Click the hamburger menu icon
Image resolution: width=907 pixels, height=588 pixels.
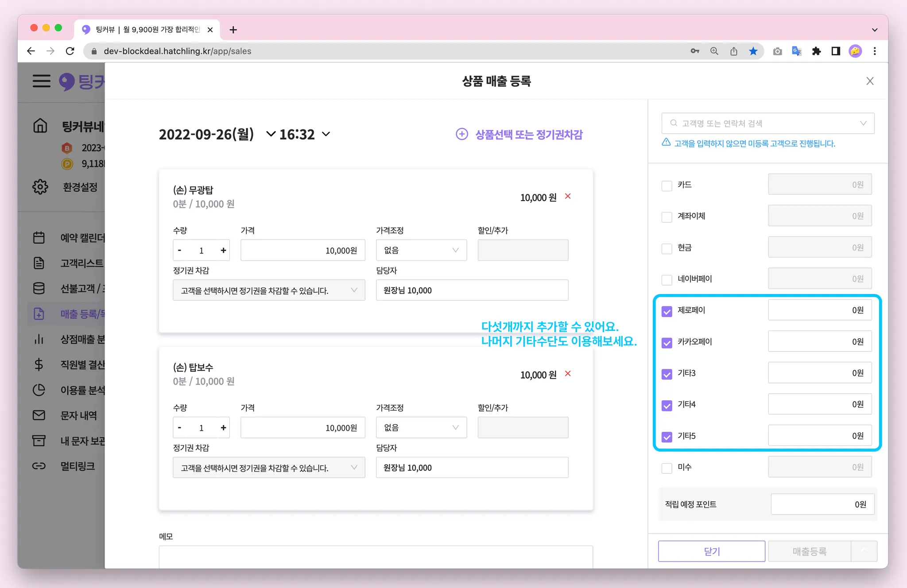[41, 81]
